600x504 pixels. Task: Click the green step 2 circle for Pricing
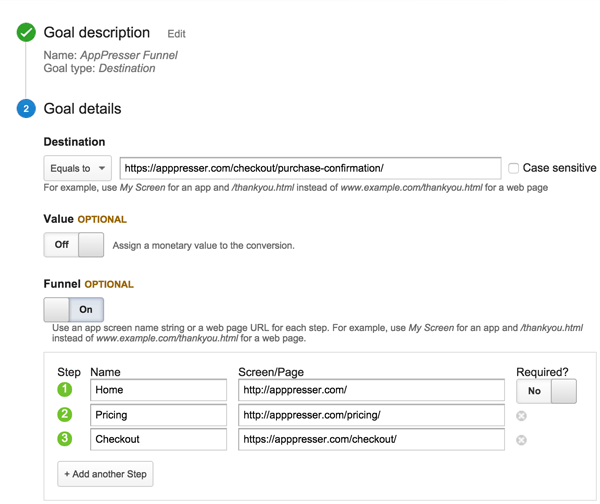[x=65, y=414]
